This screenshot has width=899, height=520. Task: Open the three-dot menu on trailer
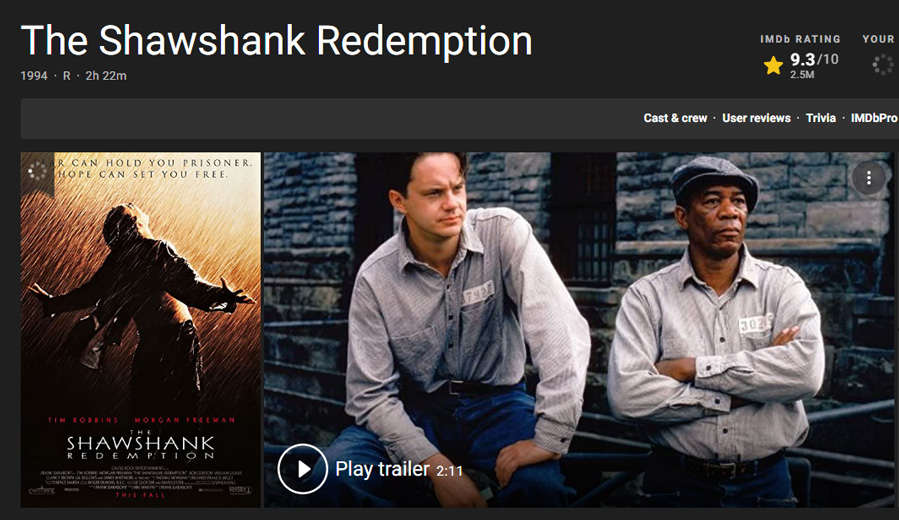[869, 178]
